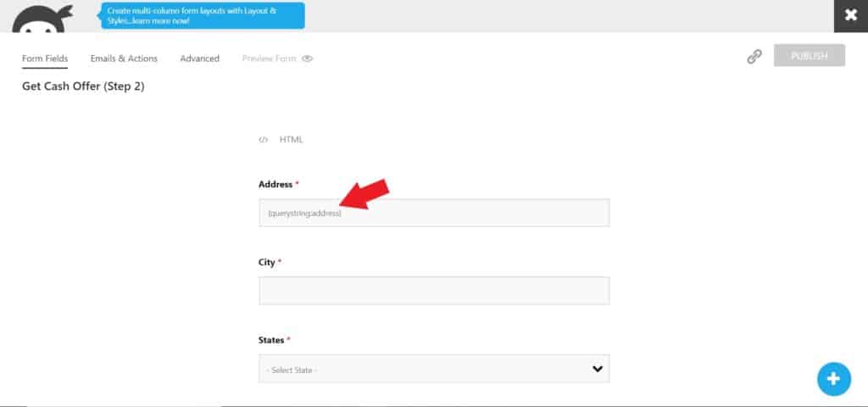This screenshot has width=868, height=407.
Task: Select the City input field
Action: tap(434, 291)
